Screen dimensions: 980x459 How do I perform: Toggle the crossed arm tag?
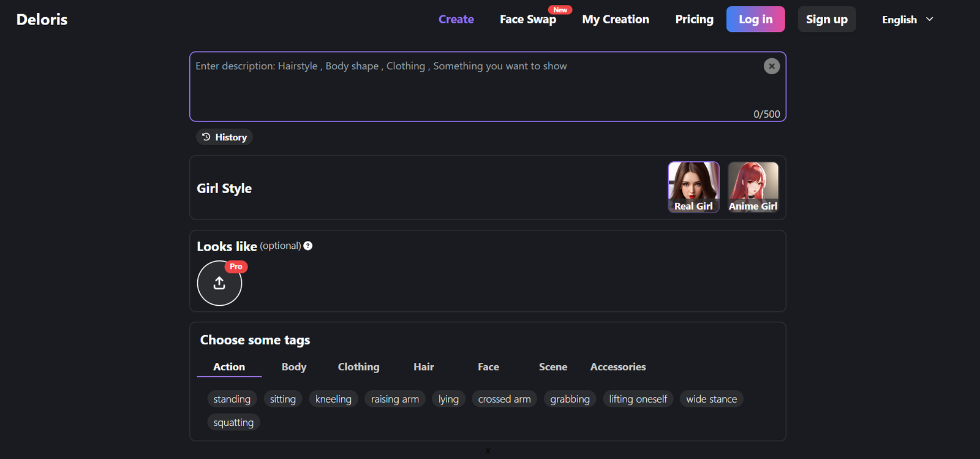[504, 399]
